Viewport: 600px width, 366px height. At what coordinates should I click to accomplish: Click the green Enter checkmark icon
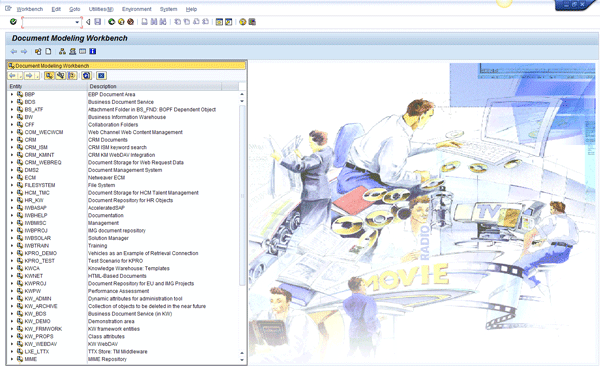[13, 22]
